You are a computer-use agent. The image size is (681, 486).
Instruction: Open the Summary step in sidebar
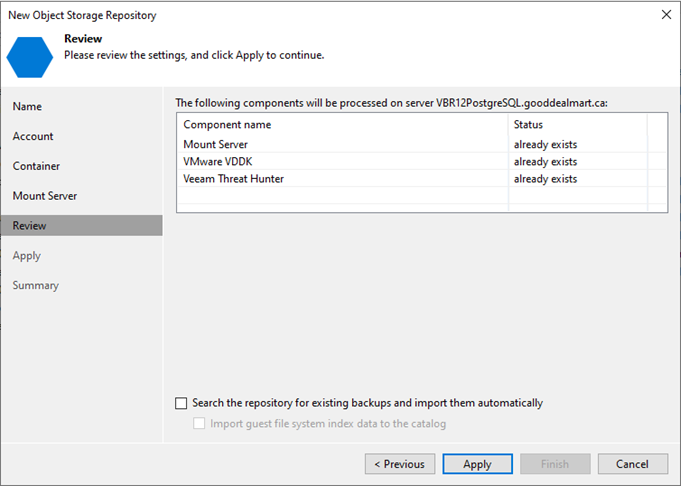(36, 285)
